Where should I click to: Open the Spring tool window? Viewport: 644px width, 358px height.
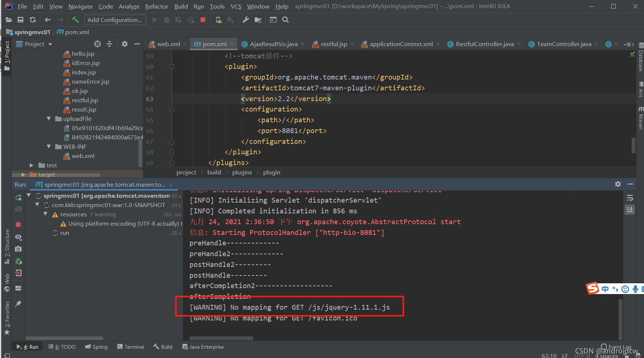point(96,347)
